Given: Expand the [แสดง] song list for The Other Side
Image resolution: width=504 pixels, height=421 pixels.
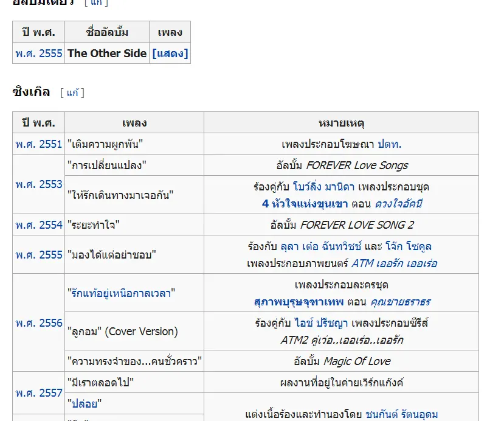Looking at the screenshot, I should coord(170,54).
